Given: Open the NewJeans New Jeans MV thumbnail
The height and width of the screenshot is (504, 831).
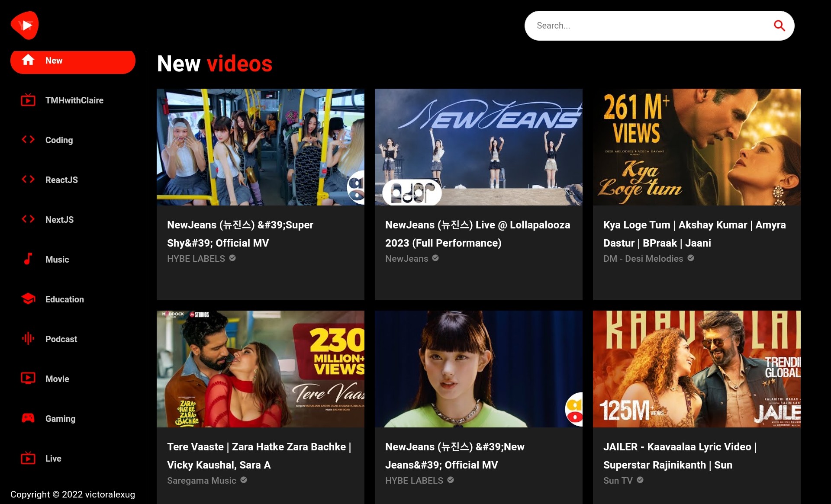Looking at the screenshot, I should [479, 369].
